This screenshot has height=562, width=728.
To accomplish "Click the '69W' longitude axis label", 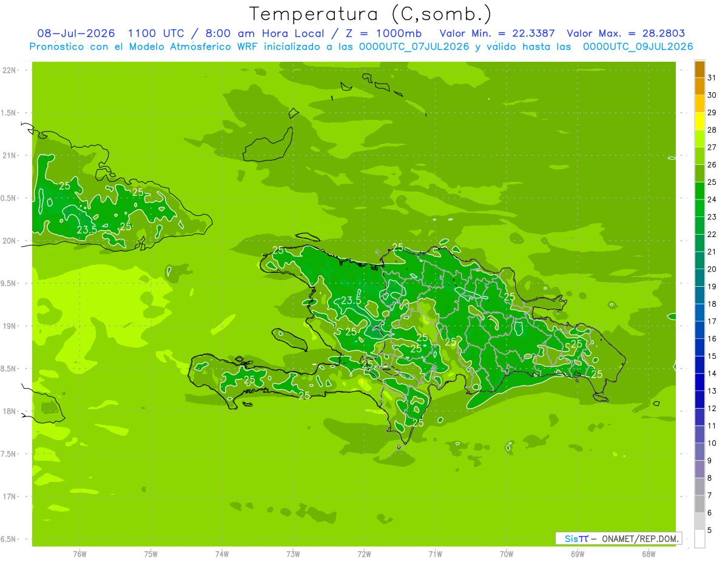I will (x=578, y=554).
